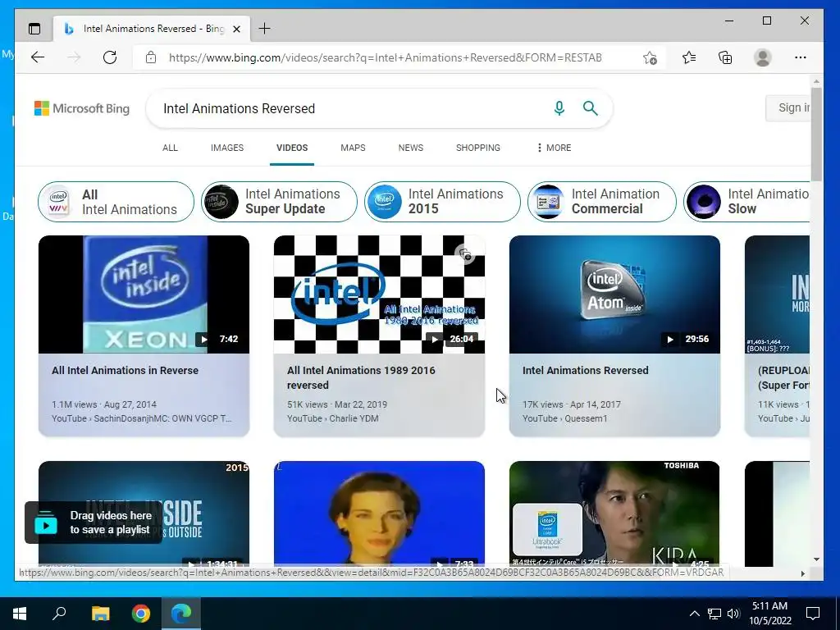Open the Collections panel
The image size is (840, 630).
tap(725, 57)
